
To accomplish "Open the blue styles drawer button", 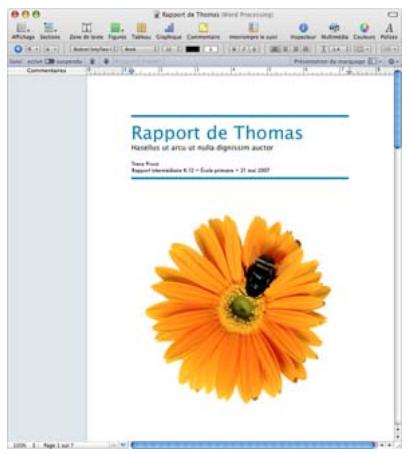I will [18, 49].
